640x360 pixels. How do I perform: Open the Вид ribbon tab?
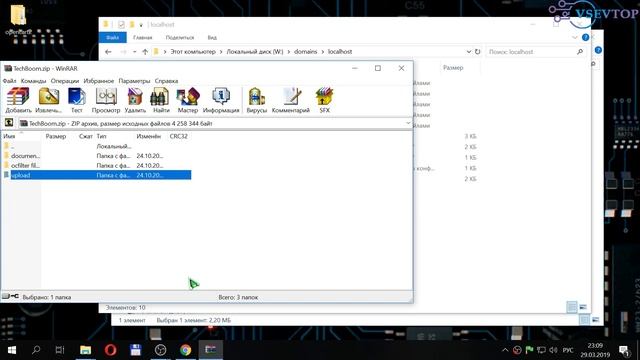point(212,38)
